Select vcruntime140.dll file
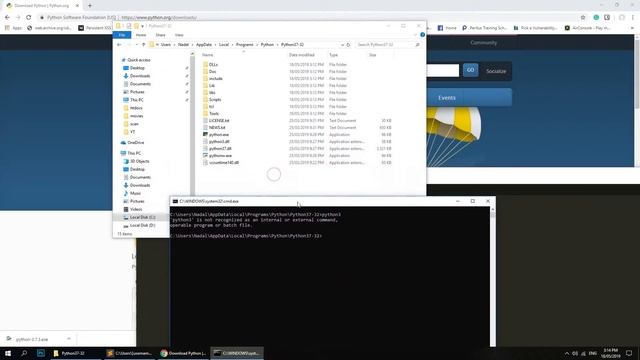640x360 pixels. pos(224,162)
